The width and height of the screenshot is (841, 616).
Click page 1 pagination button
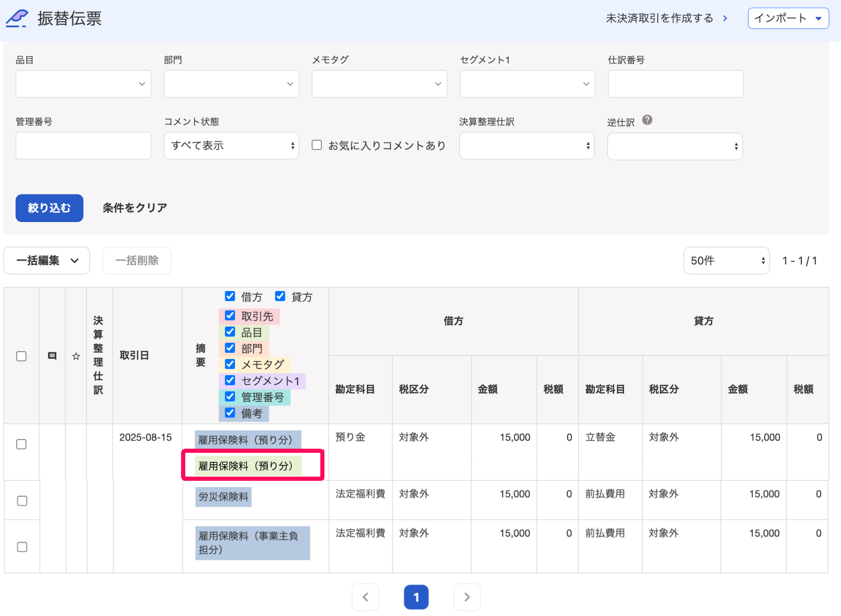click(x=416, y=597)
